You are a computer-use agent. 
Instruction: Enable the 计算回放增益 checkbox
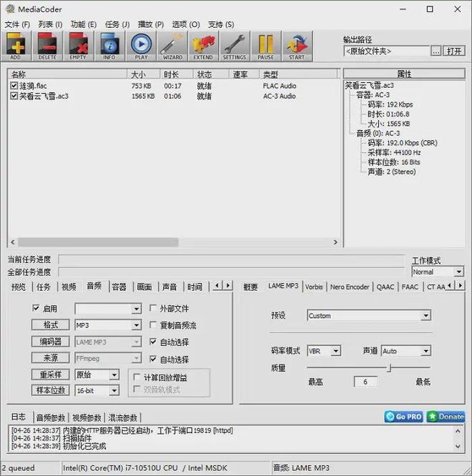click(137, 377)
